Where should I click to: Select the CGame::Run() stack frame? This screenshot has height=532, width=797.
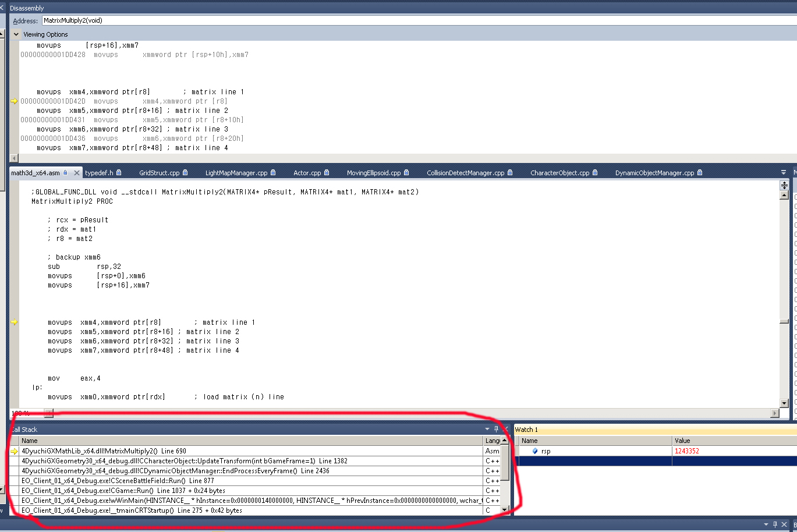point(123,491)
